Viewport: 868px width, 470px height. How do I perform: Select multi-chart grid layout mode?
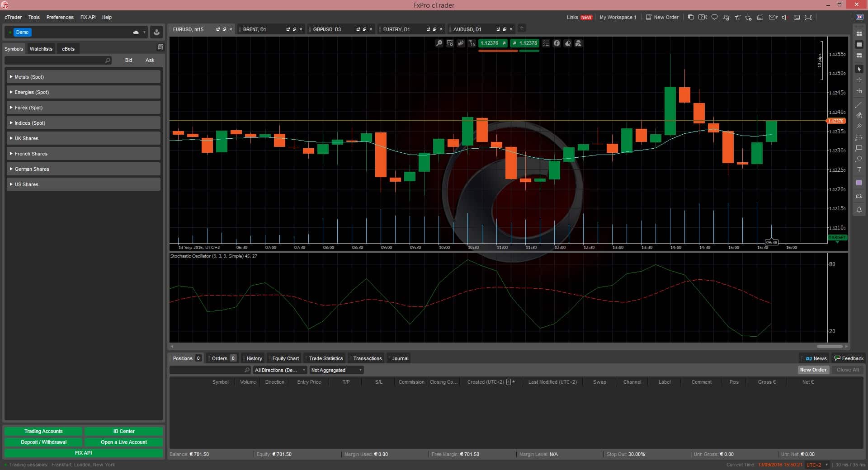pos(859,34)
